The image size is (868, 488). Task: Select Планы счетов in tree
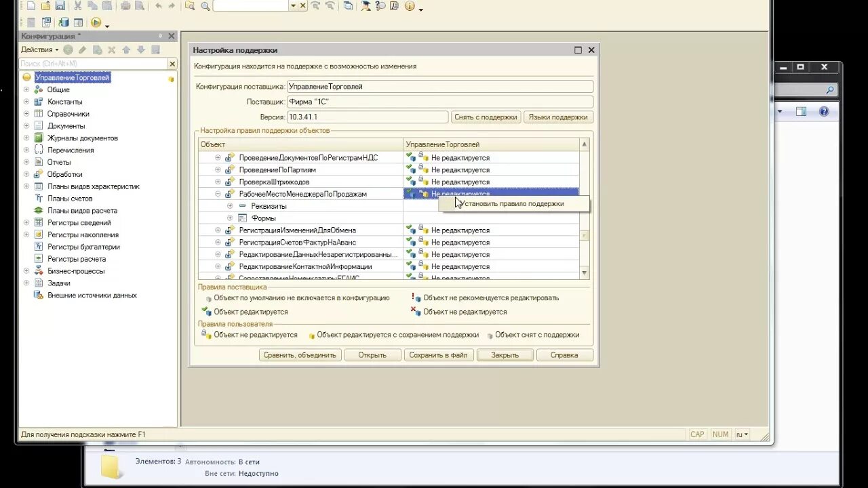coord(70,199)
